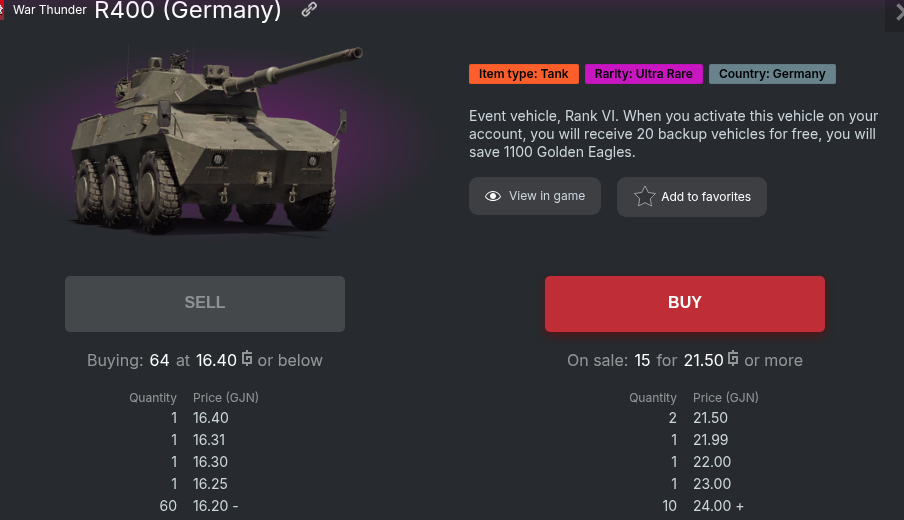Collapse buy orders at the 16.20 row
This screenshot has height=520, width=904.
(x=236, y=507)
